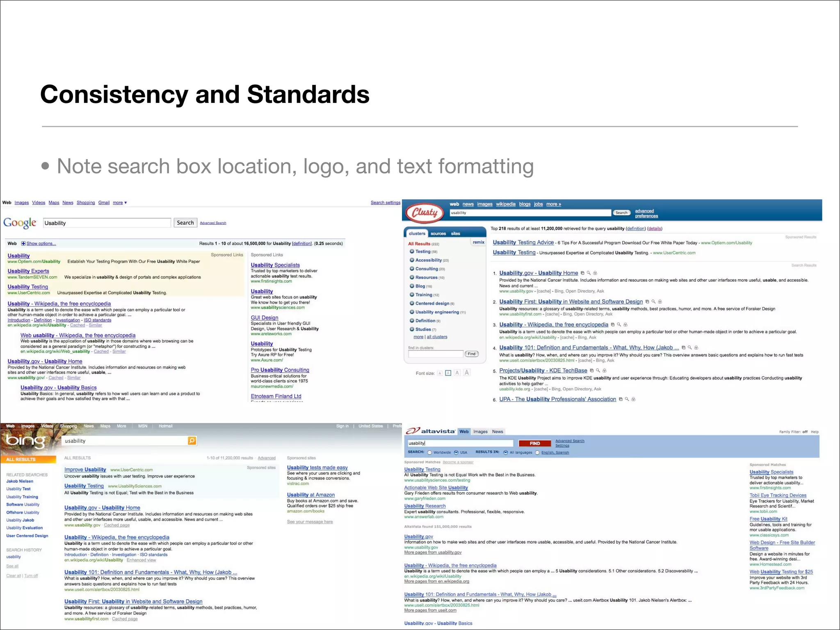Open AltaVista Images tab

(480, 432)
